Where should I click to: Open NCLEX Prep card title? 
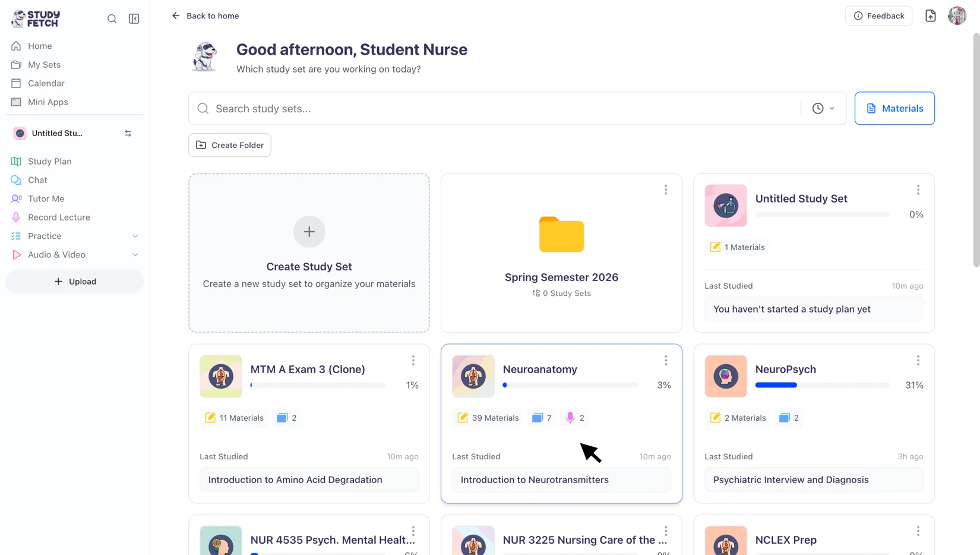pos(786,540)
